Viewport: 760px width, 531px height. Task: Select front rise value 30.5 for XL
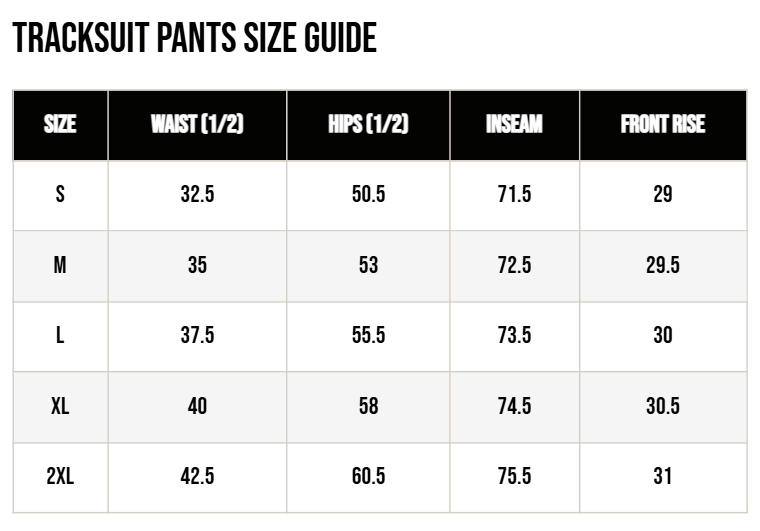663,406
